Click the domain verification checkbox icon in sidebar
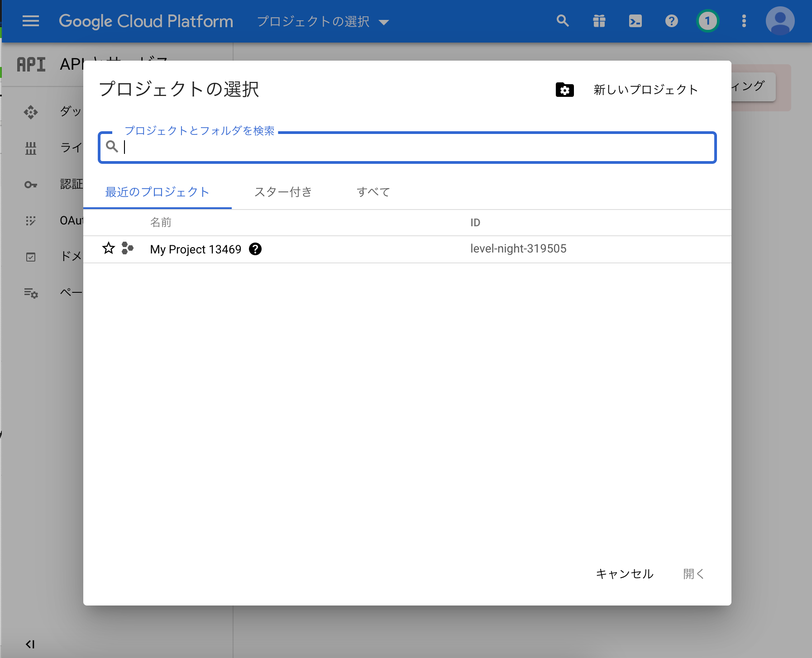Viewport: 812px width, 658px height. 31,257
